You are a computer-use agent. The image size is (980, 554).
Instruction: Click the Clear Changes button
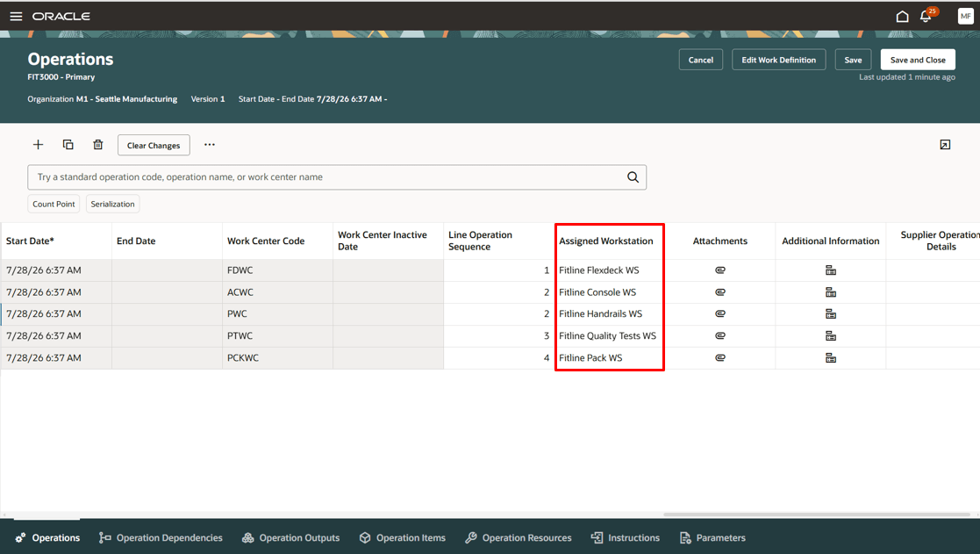pyautogui.click(x=154, y=145)
